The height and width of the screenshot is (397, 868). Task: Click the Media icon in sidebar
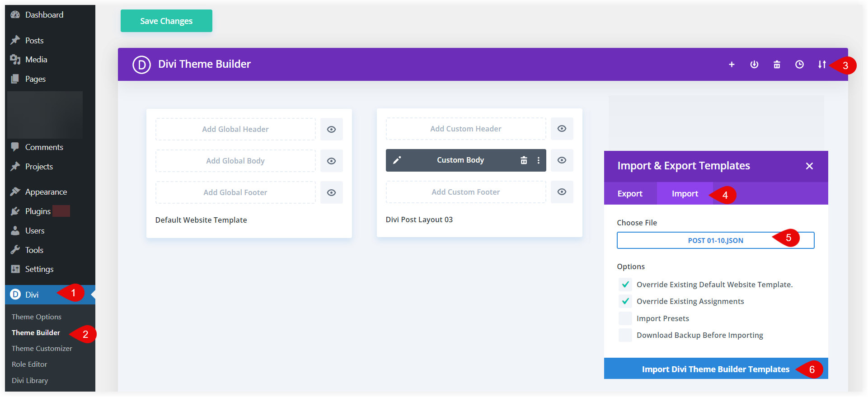(x=15, y=59)
